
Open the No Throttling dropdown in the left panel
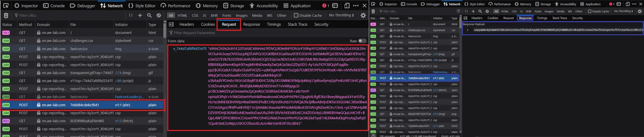(x=341, y=15)
